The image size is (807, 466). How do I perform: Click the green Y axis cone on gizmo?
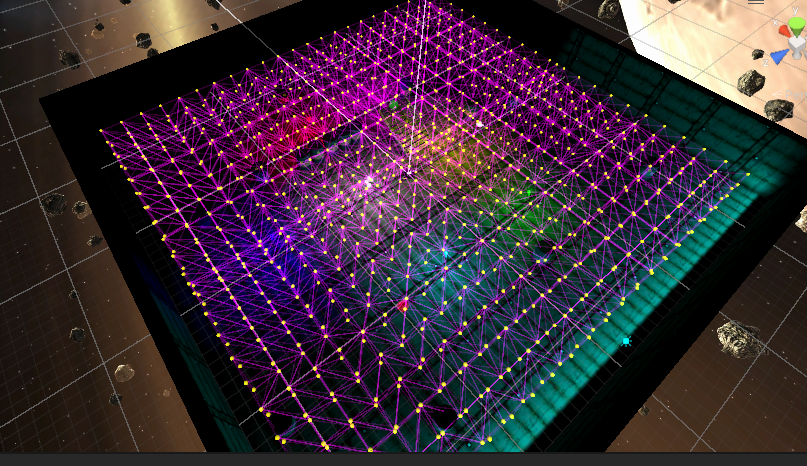tap(797, 25)
